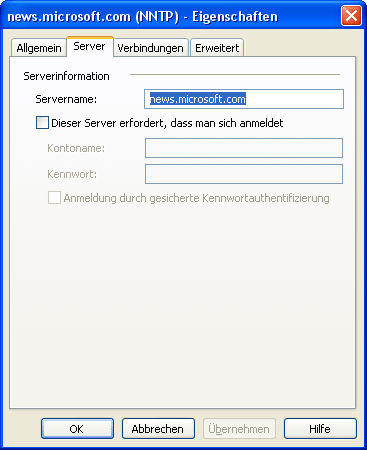Open the Verbindungen tab
367x450 pixels.
click(x=151, y=48)
